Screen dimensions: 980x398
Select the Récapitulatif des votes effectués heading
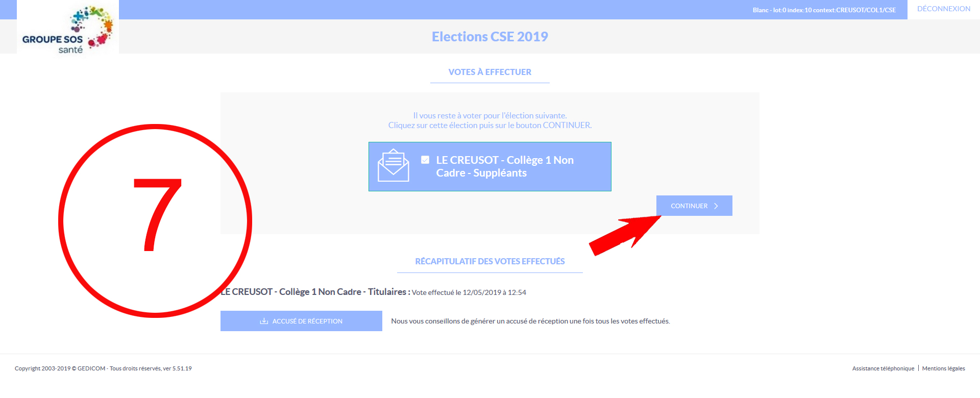coord(490,261)
